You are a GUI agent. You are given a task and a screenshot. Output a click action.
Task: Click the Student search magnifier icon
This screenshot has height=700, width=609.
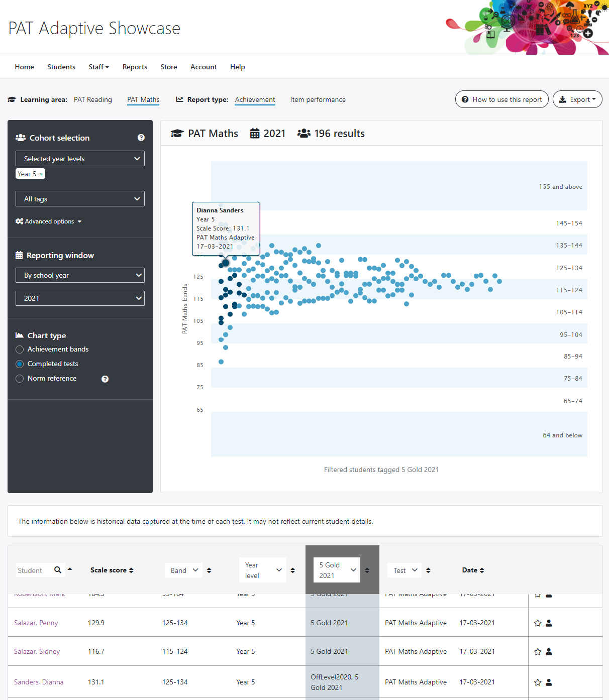[58, 570]
